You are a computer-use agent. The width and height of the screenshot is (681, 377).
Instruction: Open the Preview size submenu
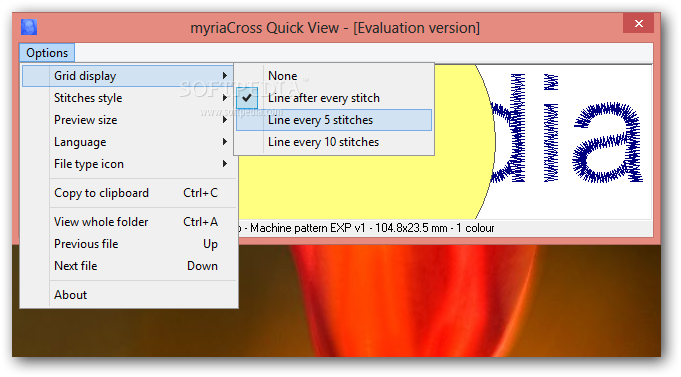pyautogui.click(x=128, y=120)
